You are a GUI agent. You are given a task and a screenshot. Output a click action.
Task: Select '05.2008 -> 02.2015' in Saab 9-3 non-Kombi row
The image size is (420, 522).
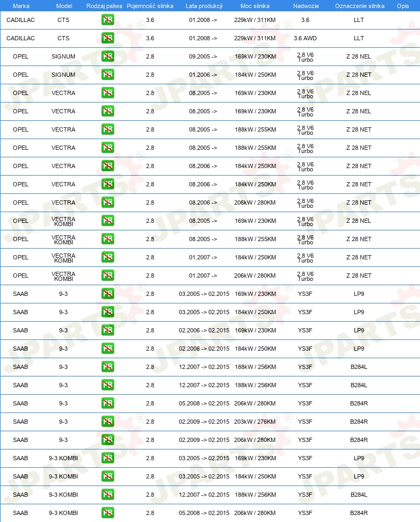click(204, 403)
